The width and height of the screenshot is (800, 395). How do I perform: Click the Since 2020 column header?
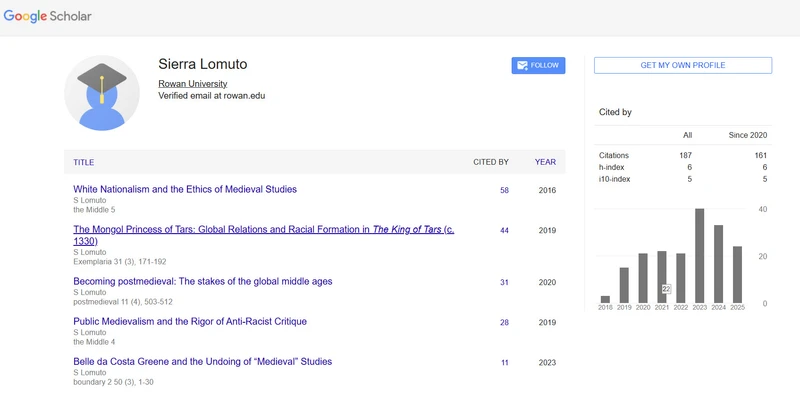click(747, 135)
